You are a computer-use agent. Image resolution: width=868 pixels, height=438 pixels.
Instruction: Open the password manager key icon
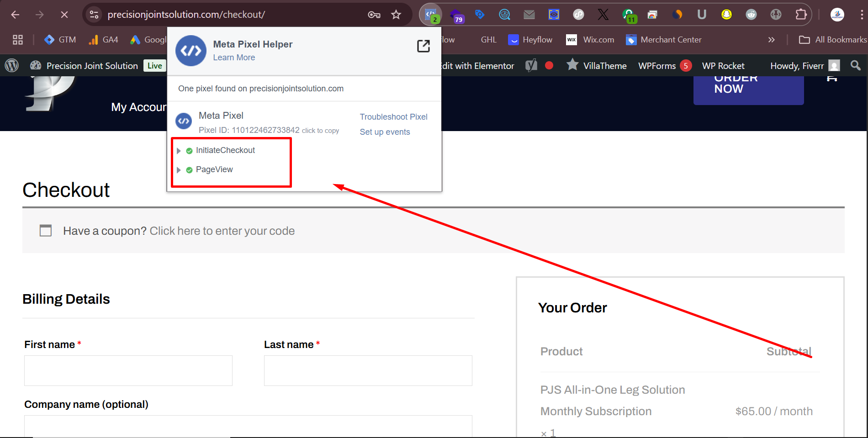(374, 15)
